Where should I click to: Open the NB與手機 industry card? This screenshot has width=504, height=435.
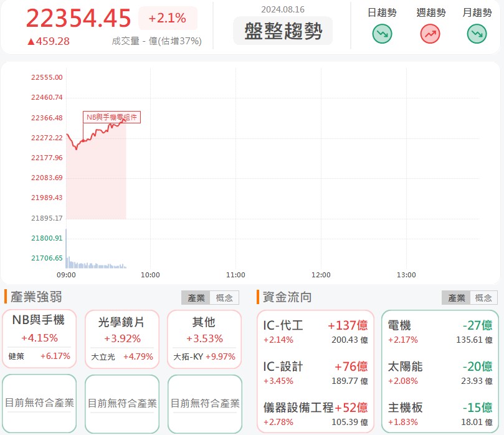click(x=39, y=339)
